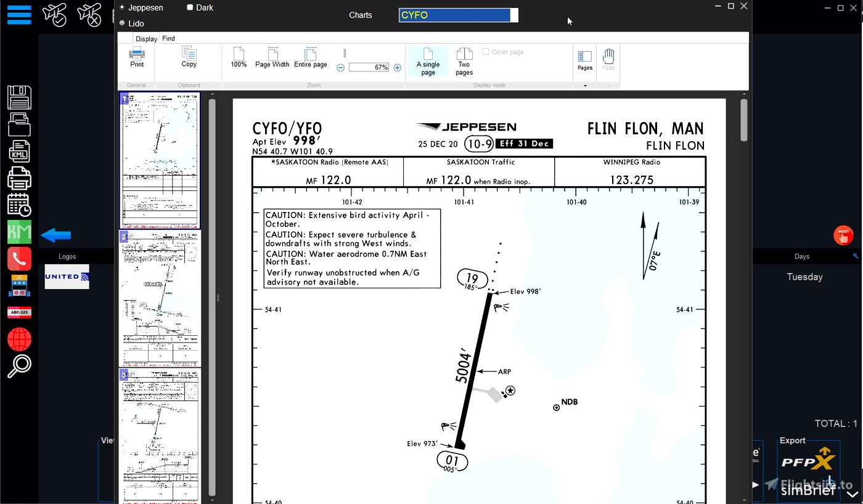Open the printer icon in left sidebar

pyautogui.click(x=19, y=177)
